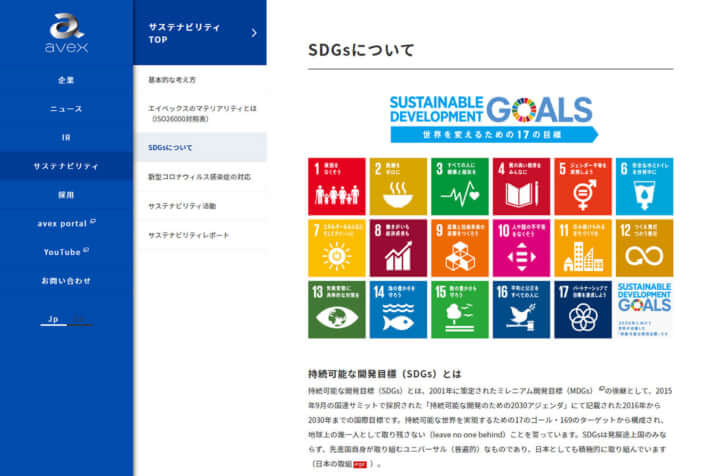This screenshot has width=714, height=476.
Task: Select the IR menu item
Action: [x=66, y=137]
